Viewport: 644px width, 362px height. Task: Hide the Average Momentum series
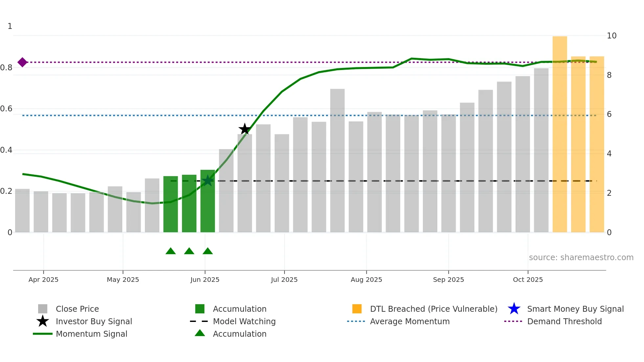(x=410, y=321)
